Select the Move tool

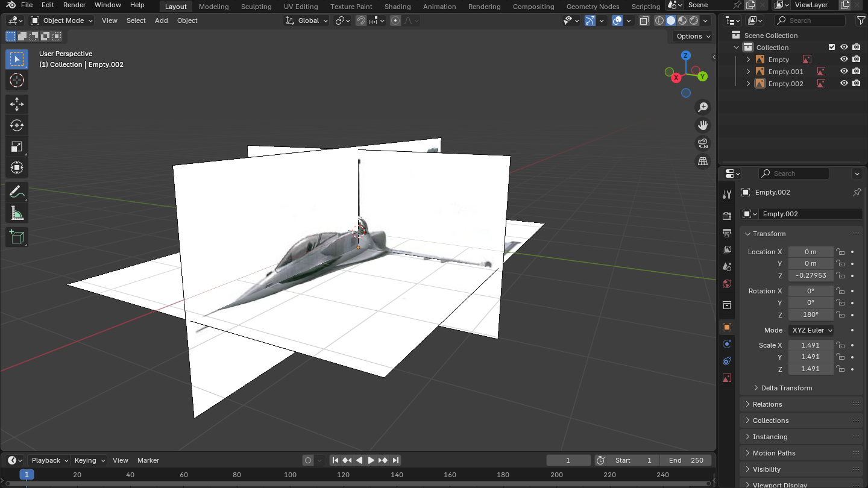17,104
